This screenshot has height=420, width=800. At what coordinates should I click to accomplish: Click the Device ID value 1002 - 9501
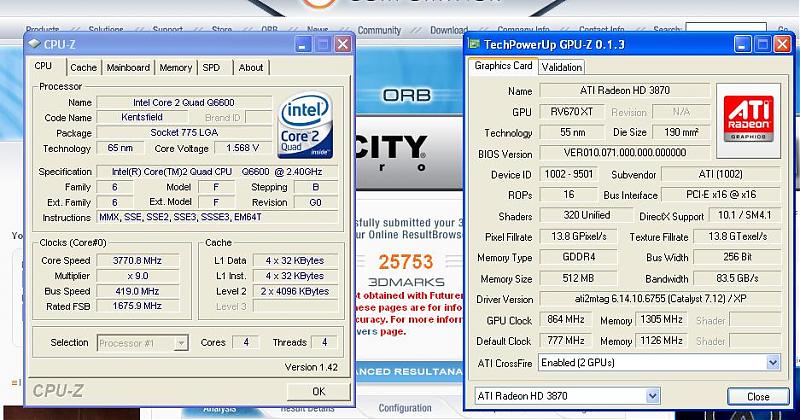click(568, 175)
